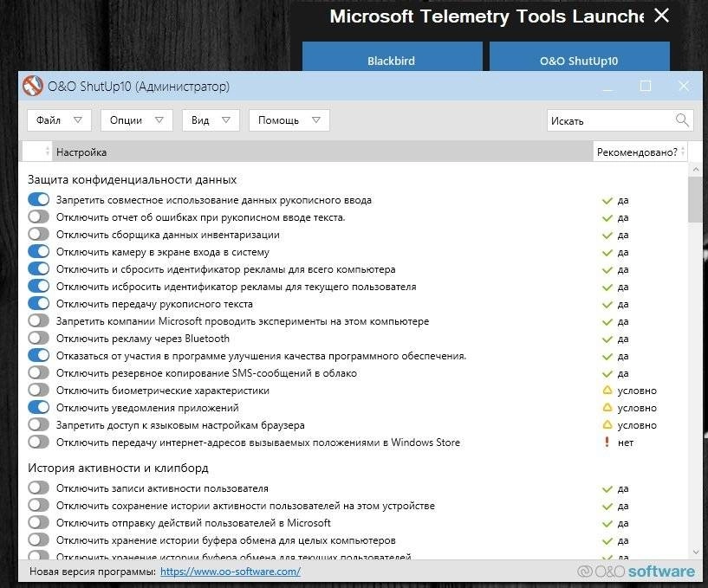Image resolution: width=708 pixels, height=588 pixels.
Task: Click the sort arrows icon left of 'Настройка'
Action: pos(48,152)
